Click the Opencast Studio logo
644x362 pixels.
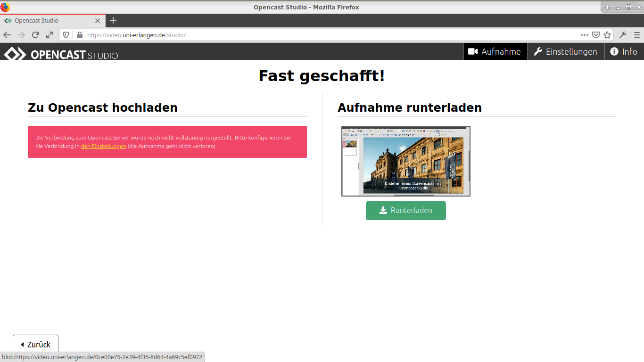click(61, 53)
